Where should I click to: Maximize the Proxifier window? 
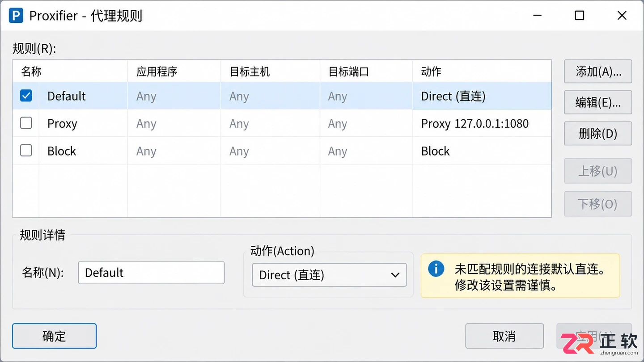(580, 16)
